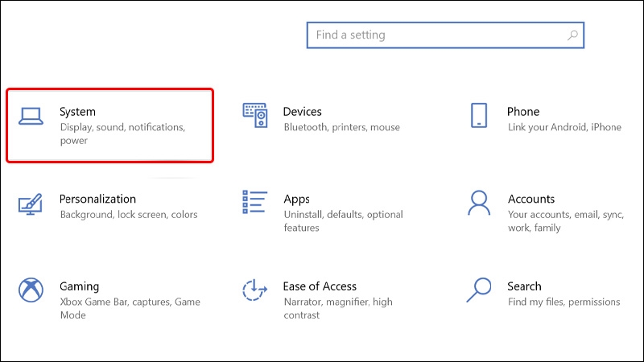Click 'Find my files, permissions' description
The image size is (644, 362).
[x=564, y=302]
